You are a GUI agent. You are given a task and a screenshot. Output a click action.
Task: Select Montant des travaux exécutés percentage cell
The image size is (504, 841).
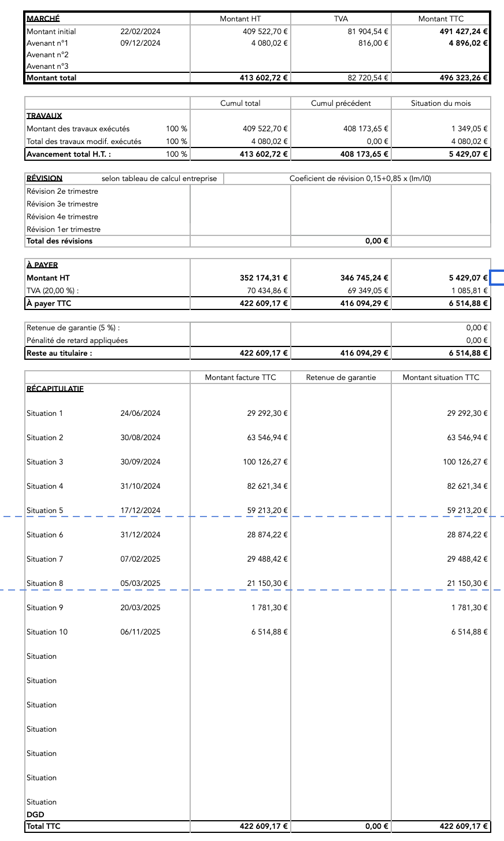point(176,129)
